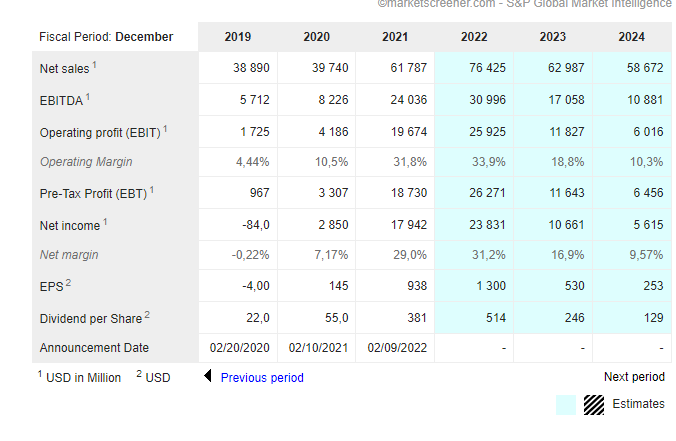Click the 2022 Net sales value 76 425

[x=487, y=68]
